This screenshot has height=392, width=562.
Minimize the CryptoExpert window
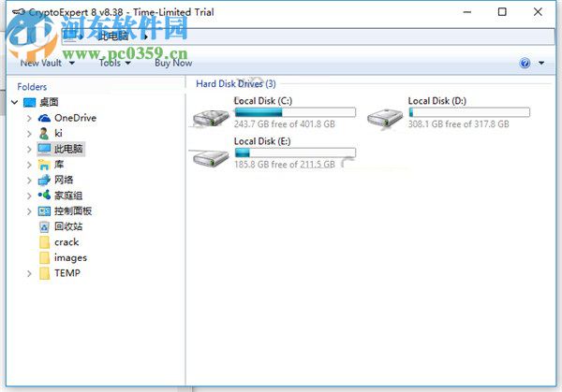(x=467, y=12)
